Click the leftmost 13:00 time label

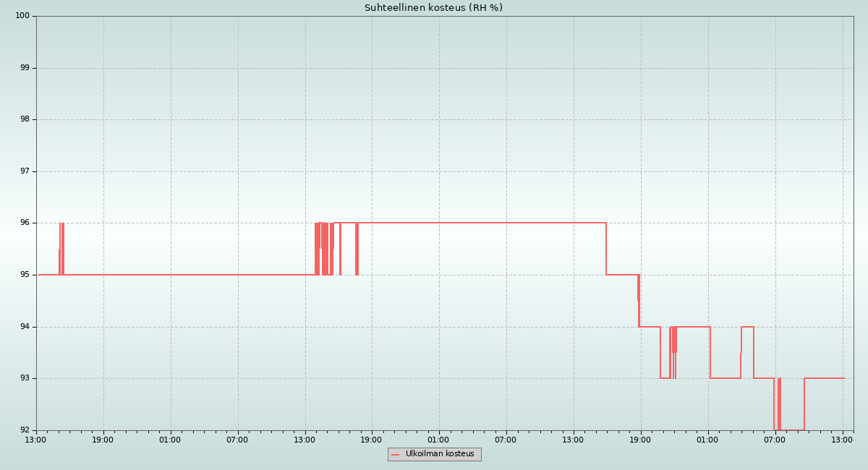coord(35,440)
